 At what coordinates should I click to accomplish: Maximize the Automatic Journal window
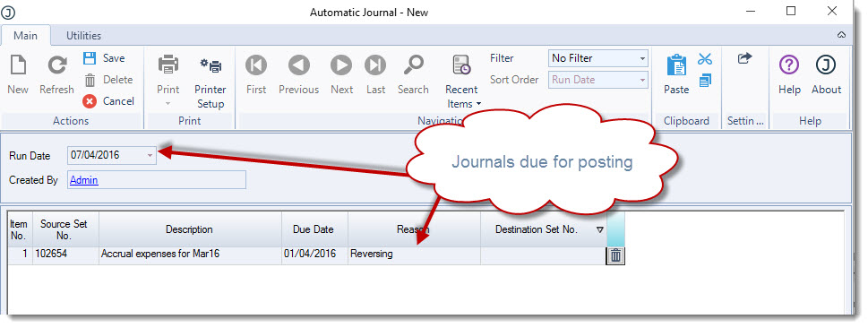[x=791, y=11]
